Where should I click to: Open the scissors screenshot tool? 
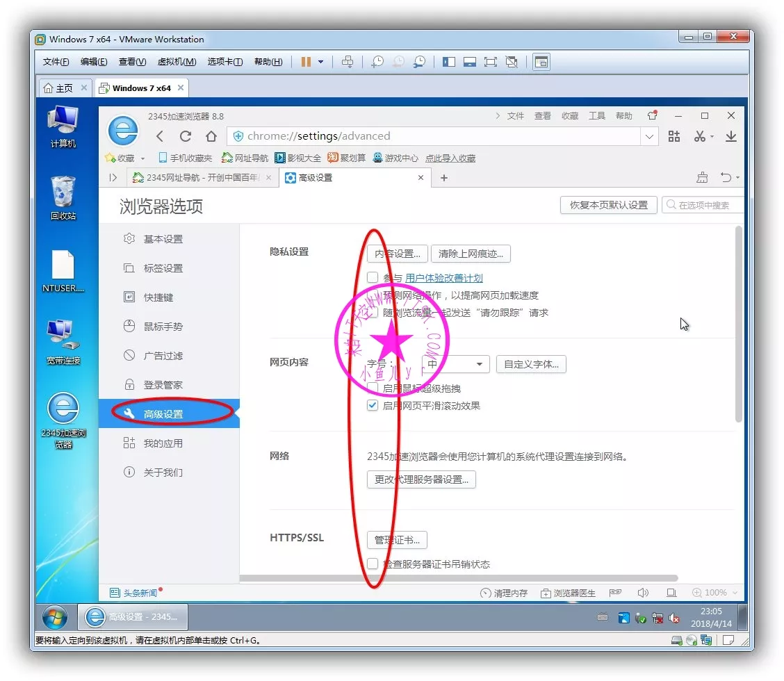click(x=700, y=136)
